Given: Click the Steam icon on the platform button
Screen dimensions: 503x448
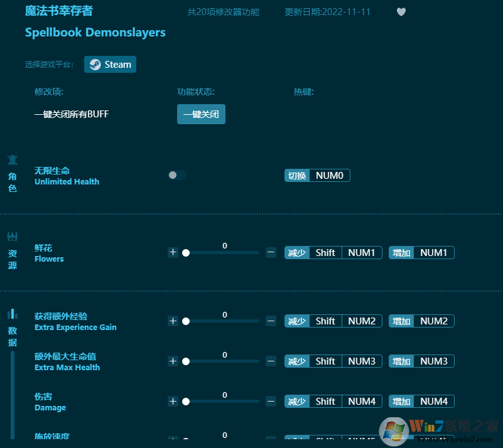Looking at the screenshot, I should click(95, 64).
